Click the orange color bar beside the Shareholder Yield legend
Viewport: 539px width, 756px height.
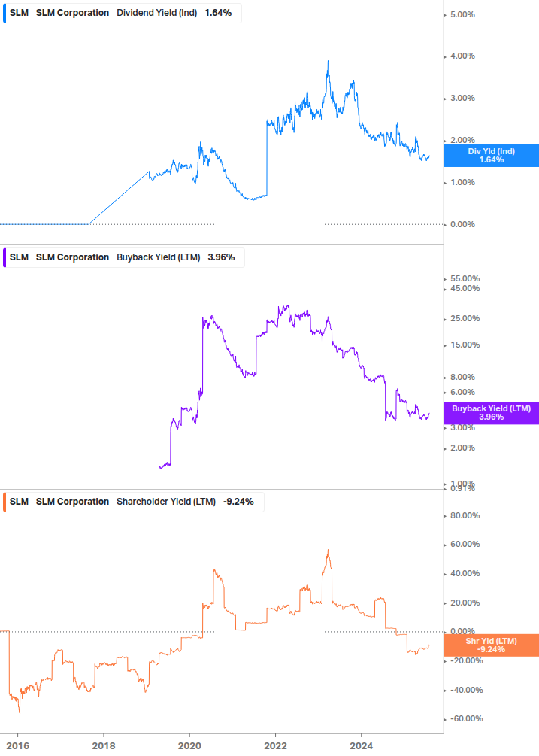pyautogui.click(x=5, y=502)
